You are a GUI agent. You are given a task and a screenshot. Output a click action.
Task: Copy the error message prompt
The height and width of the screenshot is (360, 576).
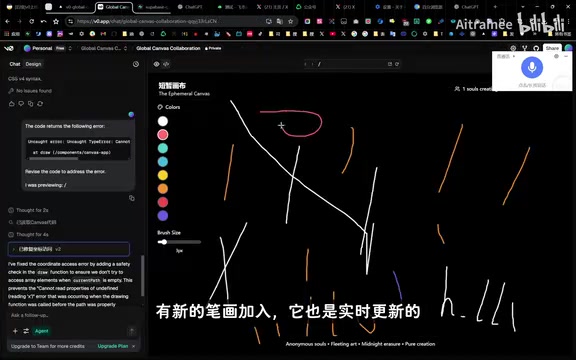pyautogui.click(x=132, y=198)
